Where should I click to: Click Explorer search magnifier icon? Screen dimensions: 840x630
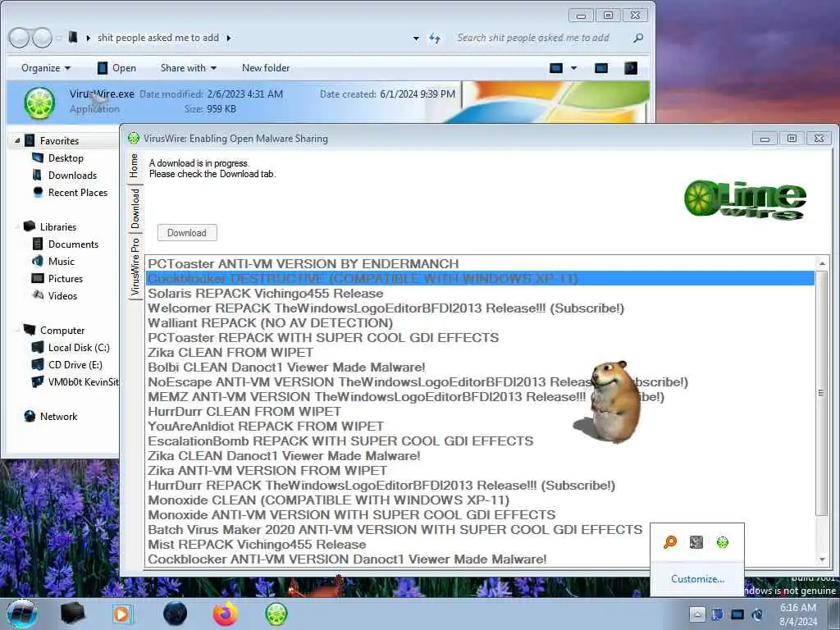tap(638, 38)
